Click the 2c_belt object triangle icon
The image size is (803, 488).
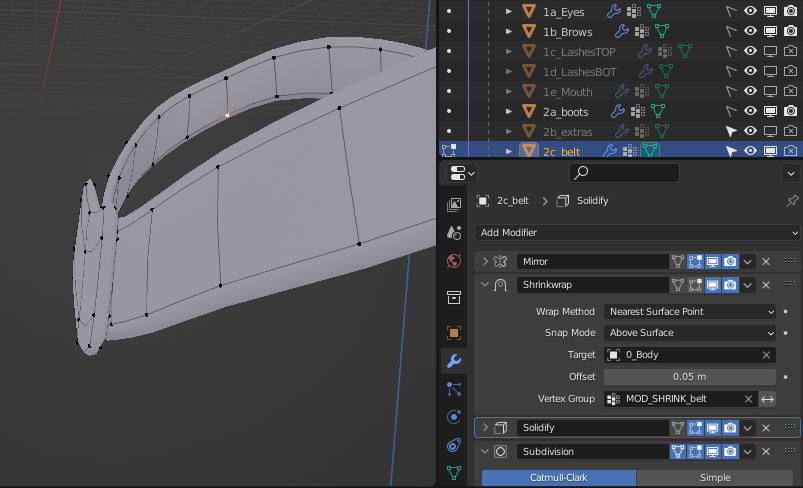coord(529,151)
